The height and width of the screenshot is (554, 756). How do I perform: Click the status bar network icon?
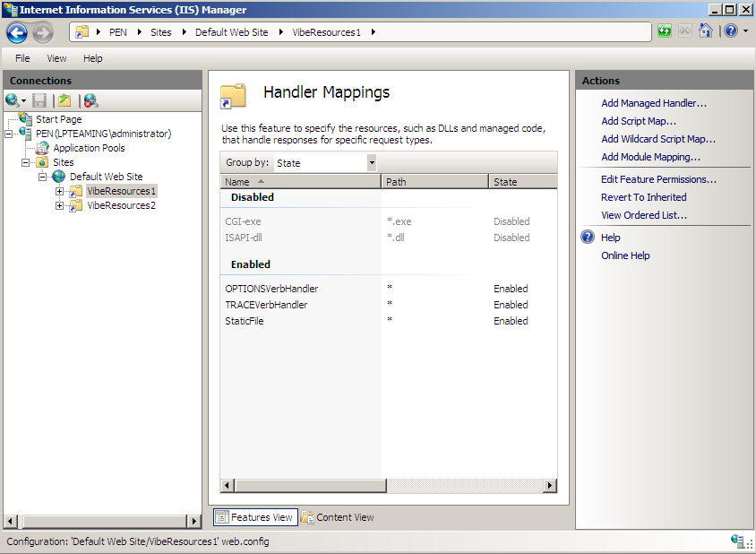pyautogui.click(x=737, y=541)
